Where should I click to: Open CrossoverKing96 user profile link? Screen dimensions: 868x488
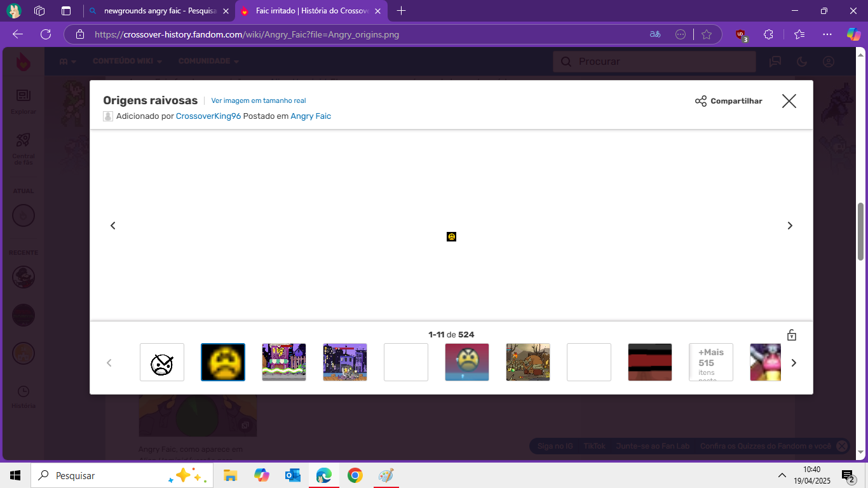pyautogui.click(x=208, y=116)
